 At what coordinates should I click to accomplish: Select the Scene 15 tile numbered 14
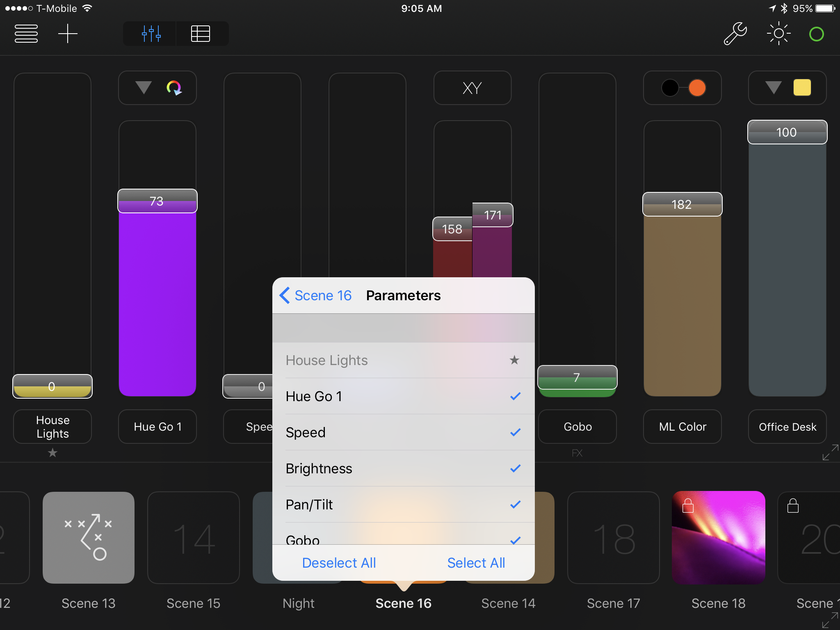click(194, 538)
